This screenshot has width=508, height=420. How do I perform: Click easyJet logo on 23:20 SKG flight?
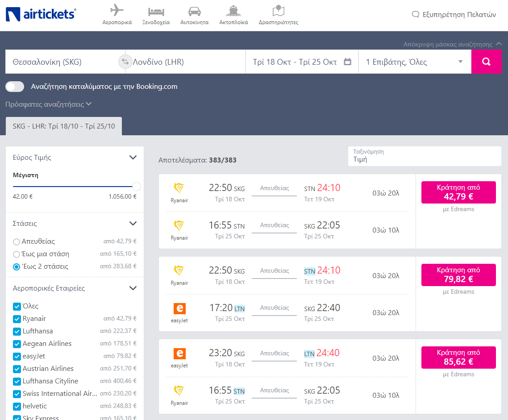179,353
